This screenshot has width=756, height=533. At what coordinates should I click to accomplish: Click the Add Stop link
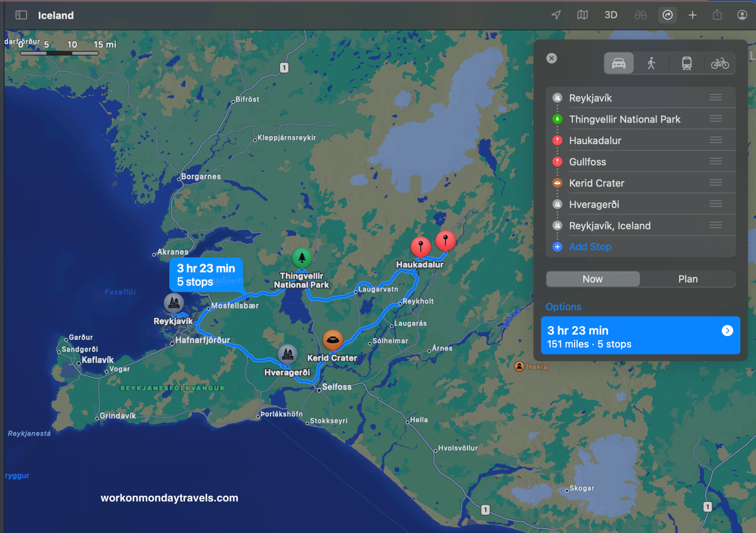tap(590, 247)
